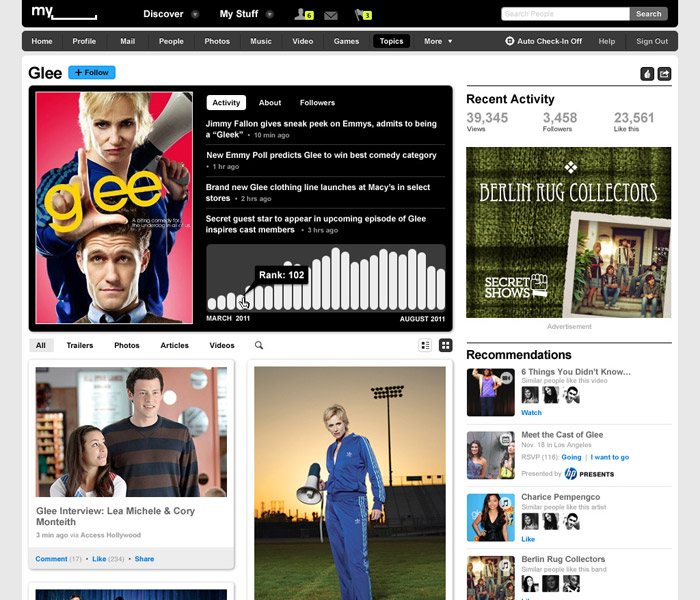This screenshot has width=700, height=600.
Task: Open Mail in navigation bar
Action: (x=127, y=41)
